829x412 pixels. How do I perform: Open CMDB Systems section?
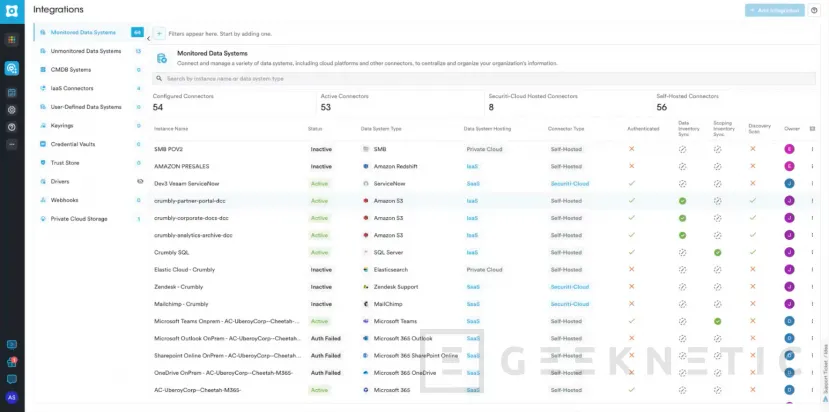point(71,70)
